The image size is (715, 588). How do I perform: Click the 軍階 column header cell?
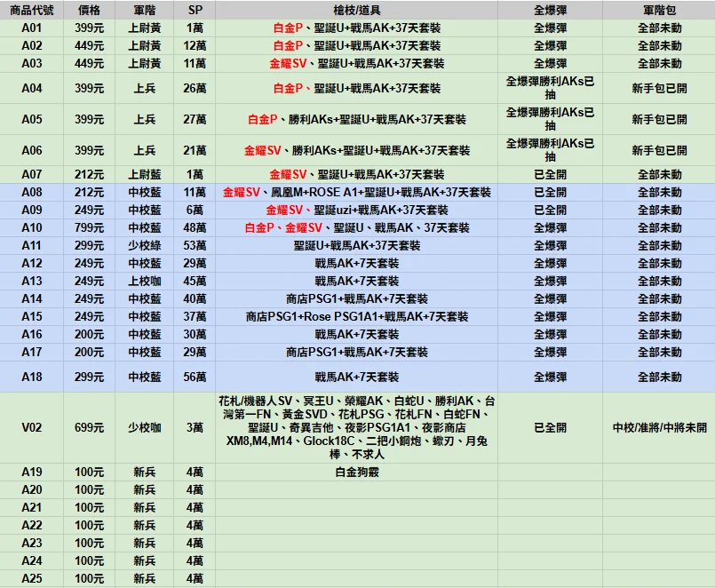(145, 11)
